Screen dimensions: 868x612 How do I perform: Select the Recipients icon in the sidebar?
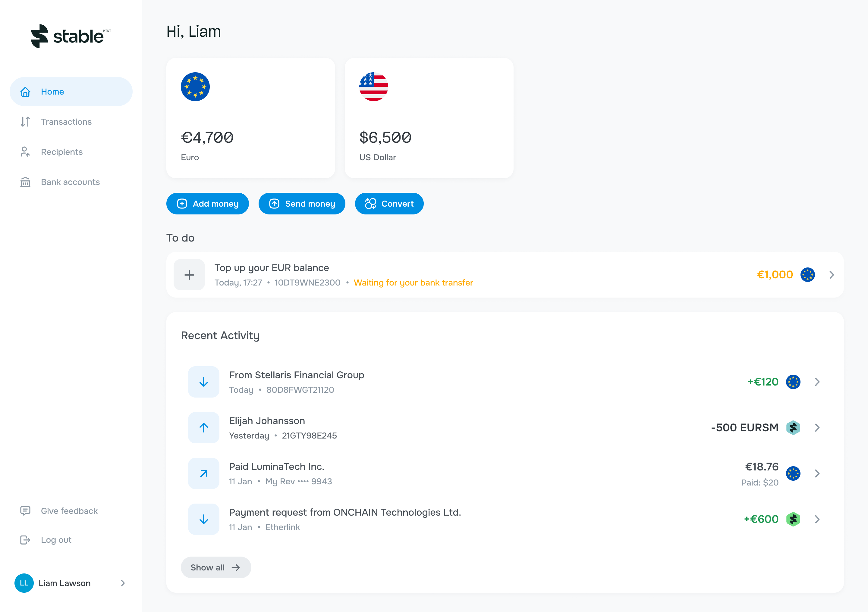[x=25, y=152]
